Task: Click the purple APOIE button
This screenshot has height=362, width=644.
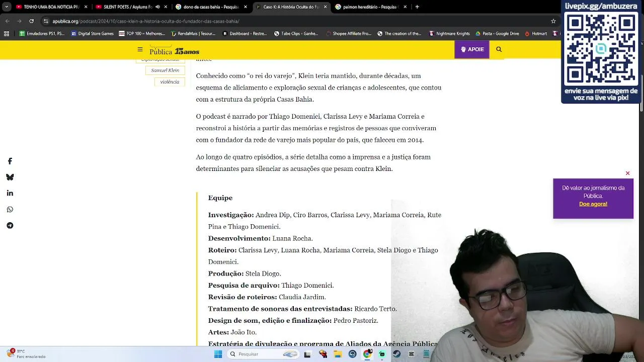Action: pos(472,49)
